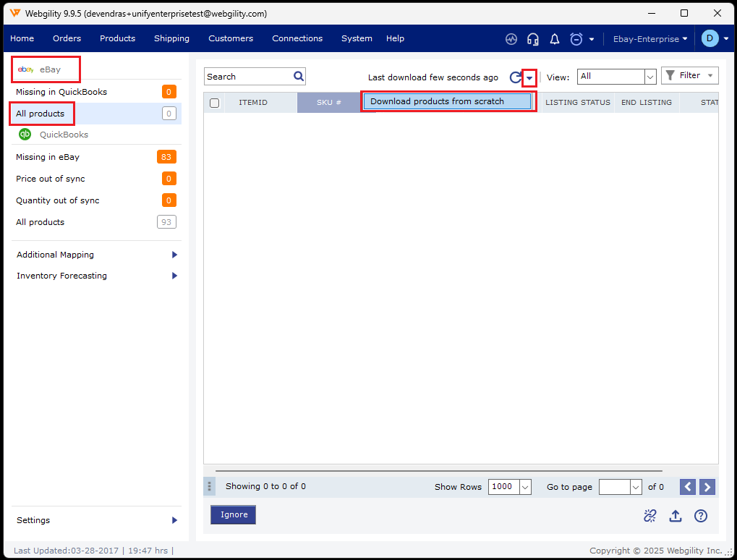Screen dimensions: 737x560
Task: Click the activity monitor icon in header
Action: coord(512,39)
